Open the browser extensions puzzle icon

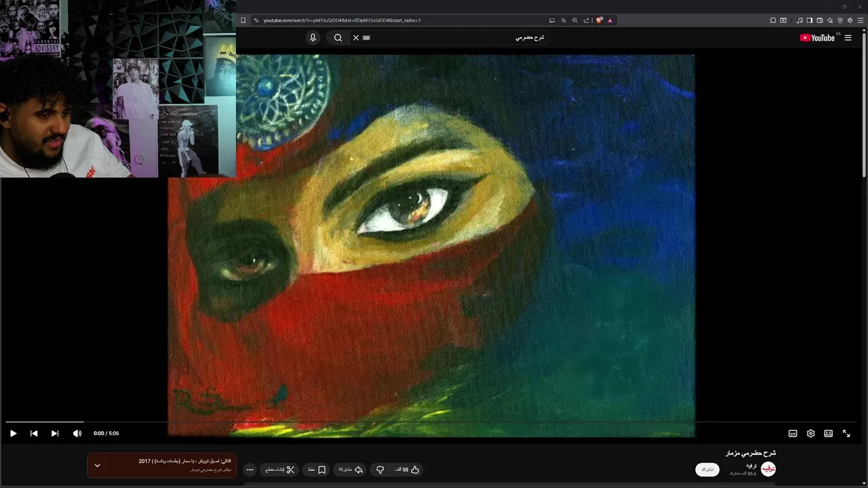pyautogui.click(x=773, y=20)
